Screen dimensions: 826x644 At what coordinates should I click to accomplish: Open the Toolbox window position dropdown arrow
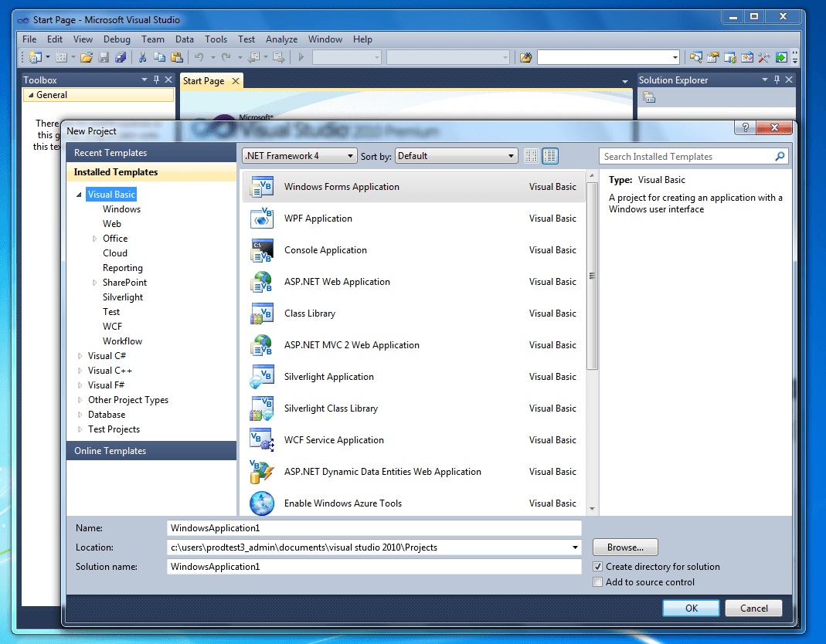click(x=144, y=80)
